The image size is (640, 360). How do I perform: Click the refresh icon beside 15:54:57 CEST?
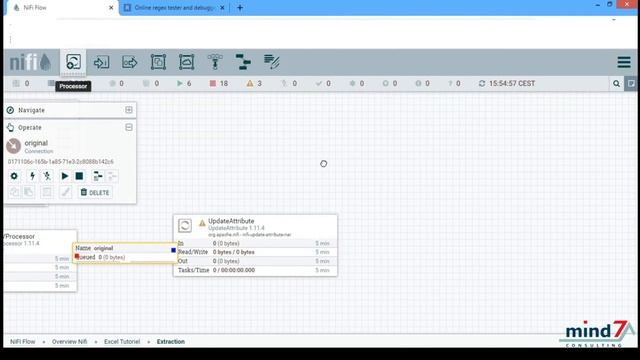(x=482, y=83)
